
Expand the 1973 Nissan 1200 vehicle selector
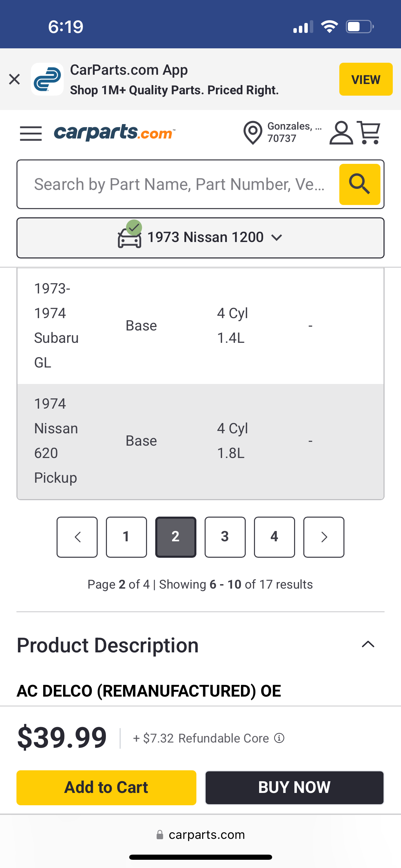coord(200,238)
